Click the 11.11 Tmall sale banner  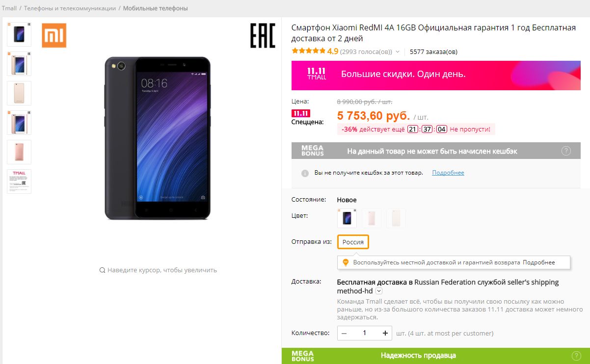point(436,75)
